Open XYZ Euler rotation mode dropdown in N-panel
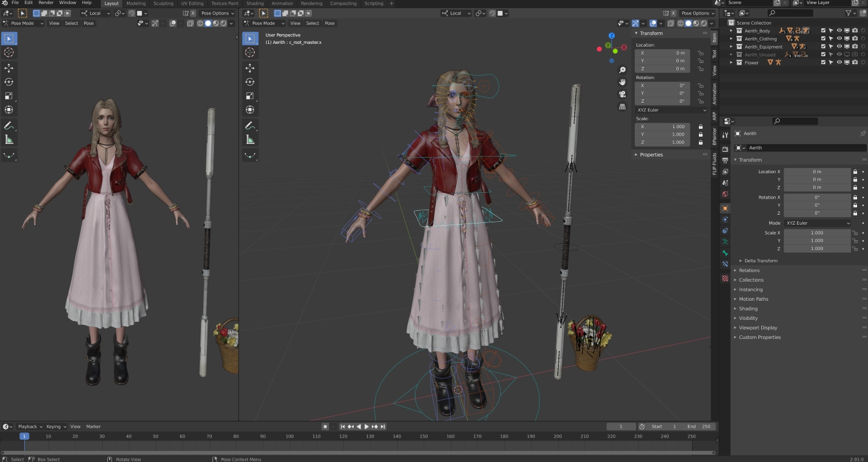 point(671,110)
